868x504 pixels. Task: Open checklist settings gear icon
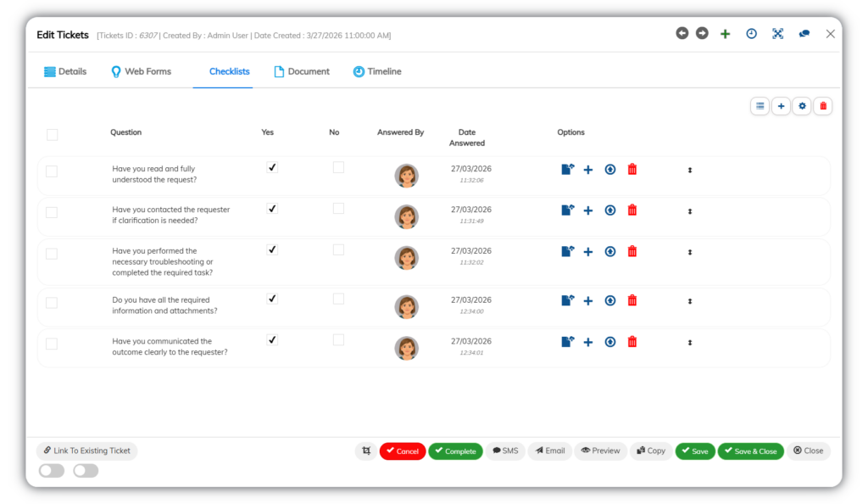(802, 106)
